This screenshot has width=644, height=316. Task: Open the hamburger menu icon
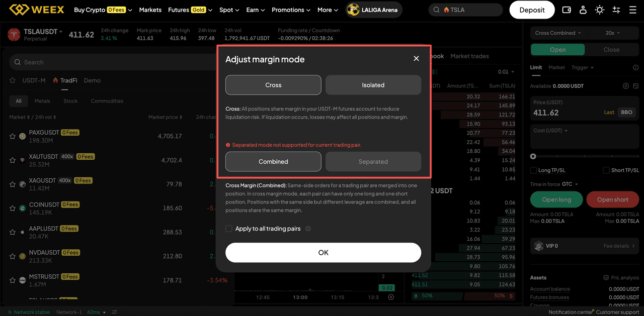(x=633, y=10)
